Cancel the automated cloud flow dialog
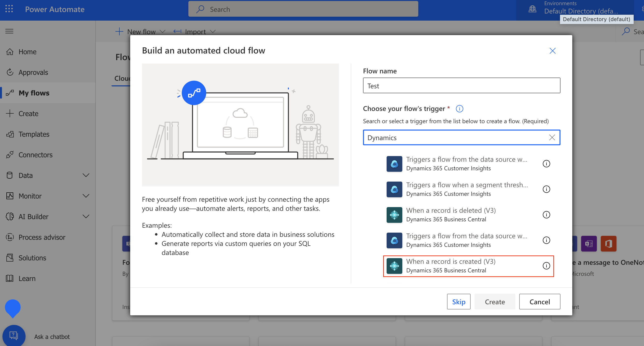The image size is (644, 346). (x=539, y=302)
